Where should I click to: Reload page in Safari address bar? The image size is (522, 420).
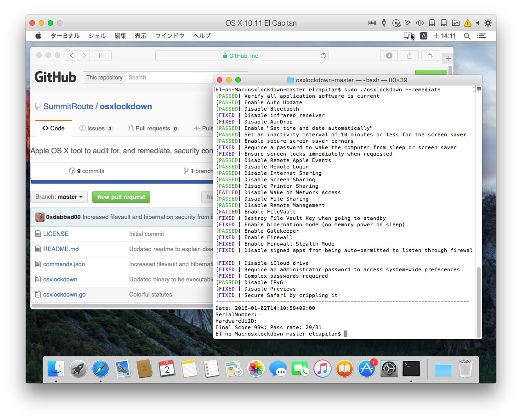click(x=323, y=56)
